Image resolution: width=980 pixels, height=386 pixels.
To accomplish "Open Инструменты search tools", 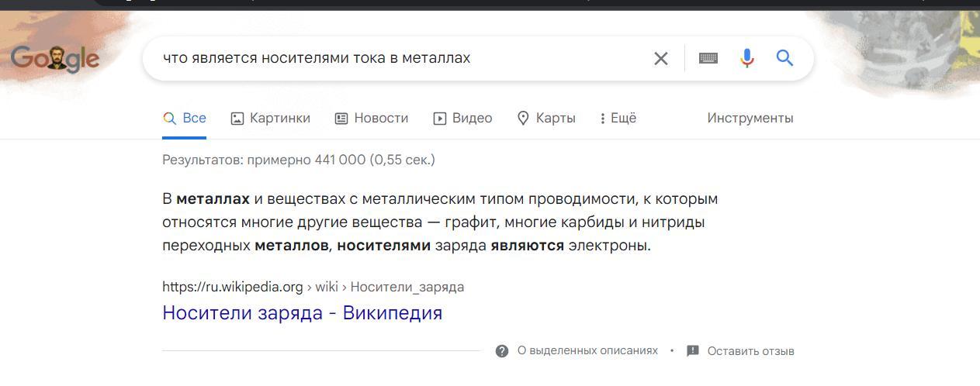I will (x=750, y=119).
